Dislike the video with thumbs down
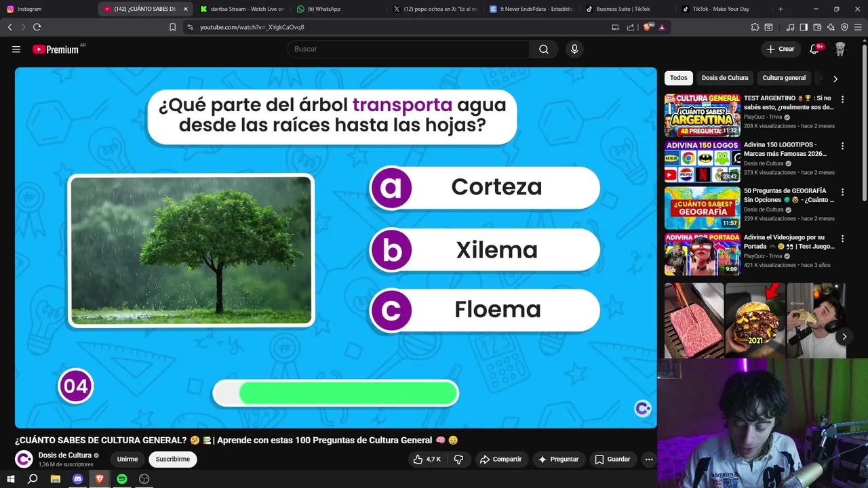The height and width of the screenshot is (488, 868). point(458,460)
